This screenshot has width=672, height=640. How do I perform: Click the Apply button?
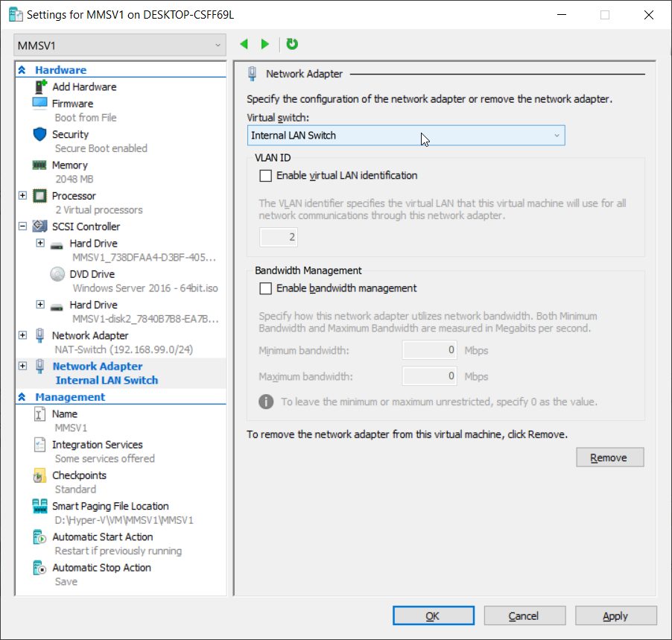click(x=616, y=615)
